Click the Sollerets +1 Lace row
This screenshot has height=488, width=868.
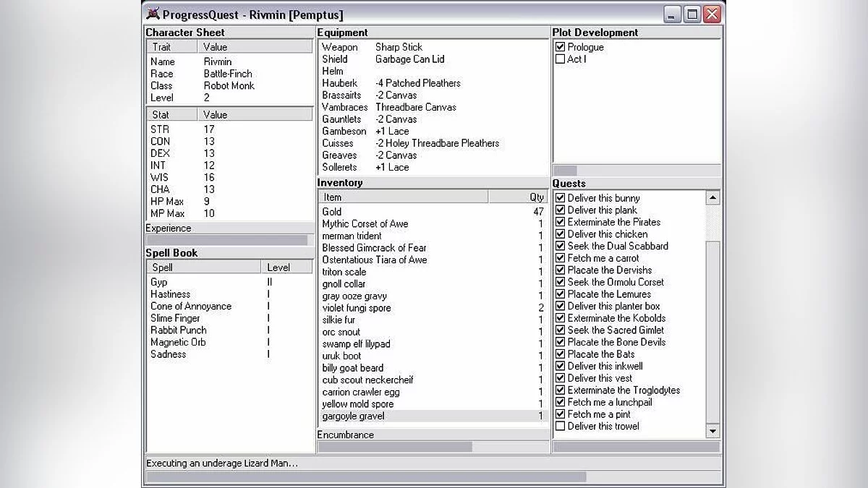[x=433, y=167]
